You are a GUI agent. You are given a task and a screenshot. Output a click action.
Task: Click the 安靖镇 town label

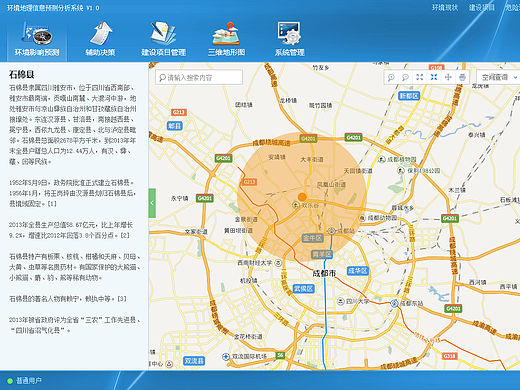pos(277,157)
